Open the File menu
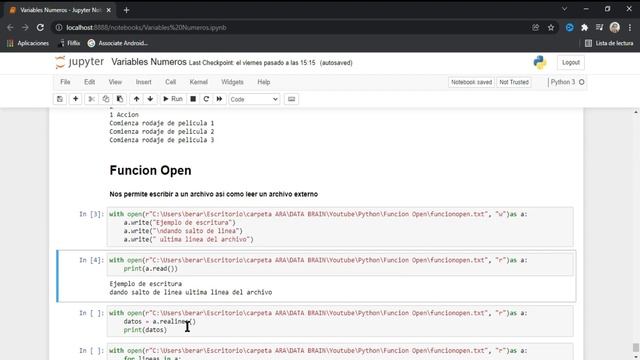 click(65, 82)
